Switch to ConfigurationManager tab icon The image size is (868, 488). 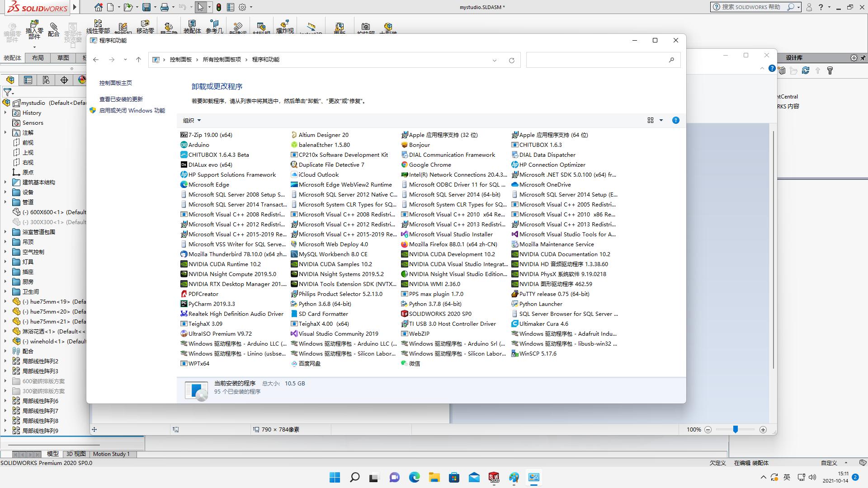[x=46, y=80]
